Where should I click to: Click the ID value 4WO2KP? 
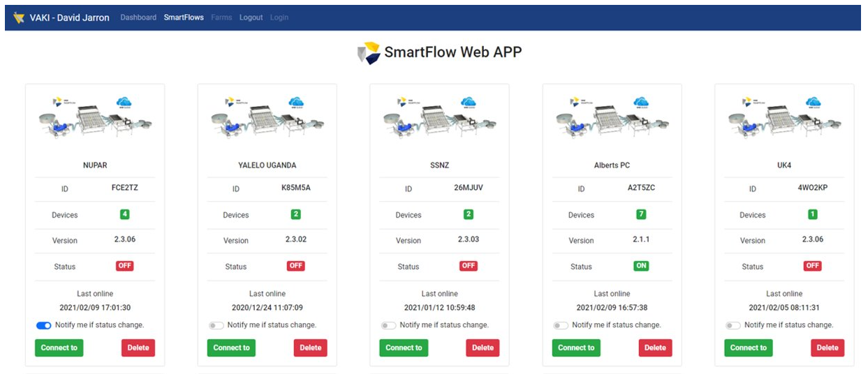click(813, 188)
